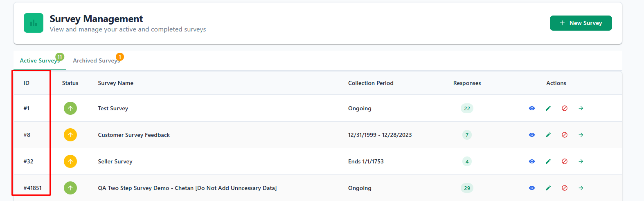Click the 22 responses badge

point(466,108)
